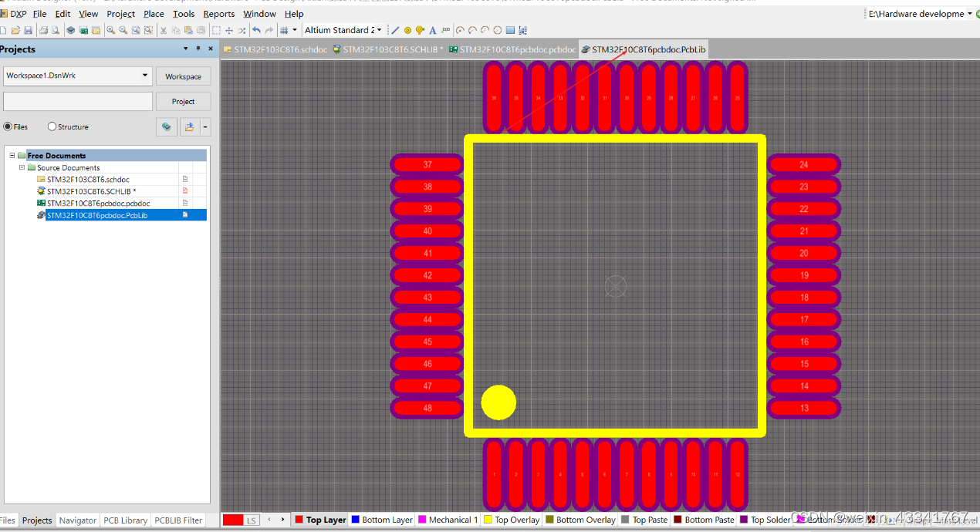Open the grid settings dropdown arrow

[295, 30]
